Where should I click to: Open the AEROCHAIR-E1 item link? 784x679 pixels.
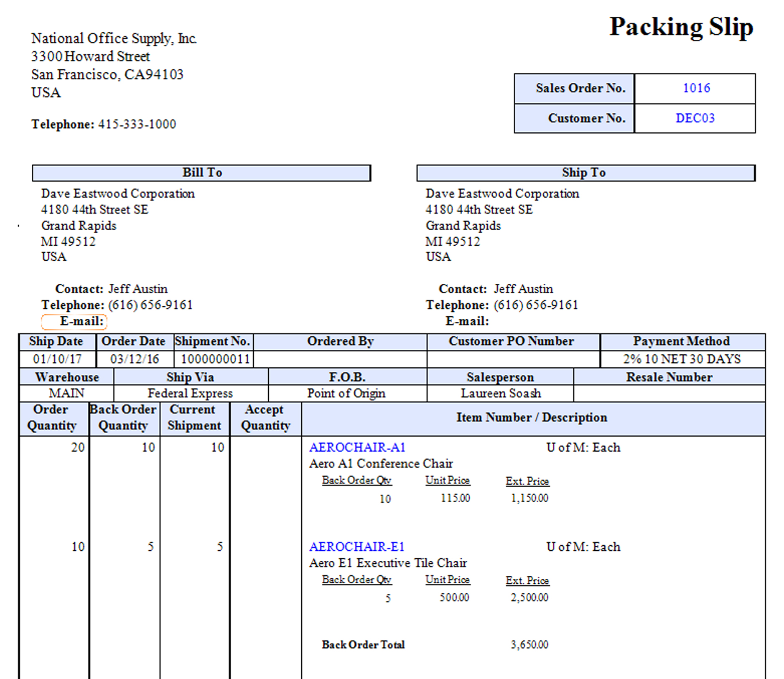[x=356, y=547]
